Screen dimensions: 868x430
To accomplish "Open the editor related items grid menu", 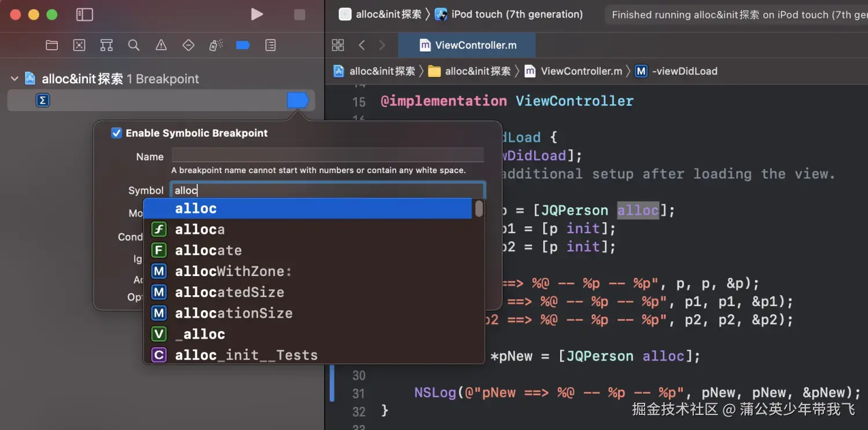I will [x=338, y=45].
